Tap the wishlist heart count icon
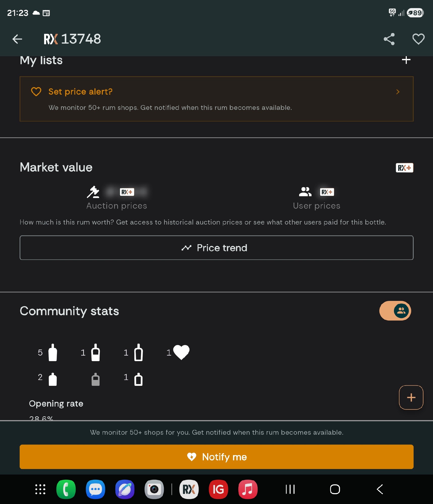The width and height of the screenshot is (433, 504). click(181, 352)
